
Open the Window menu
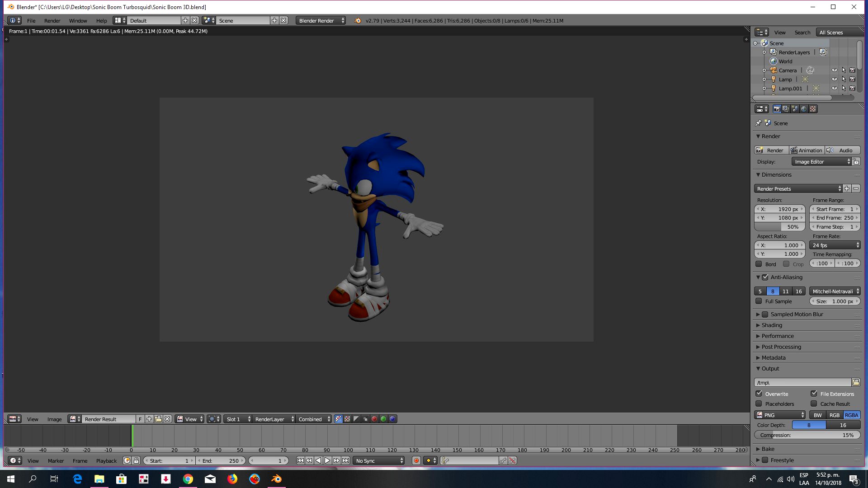pyautogui.click(x=78, y=20)
